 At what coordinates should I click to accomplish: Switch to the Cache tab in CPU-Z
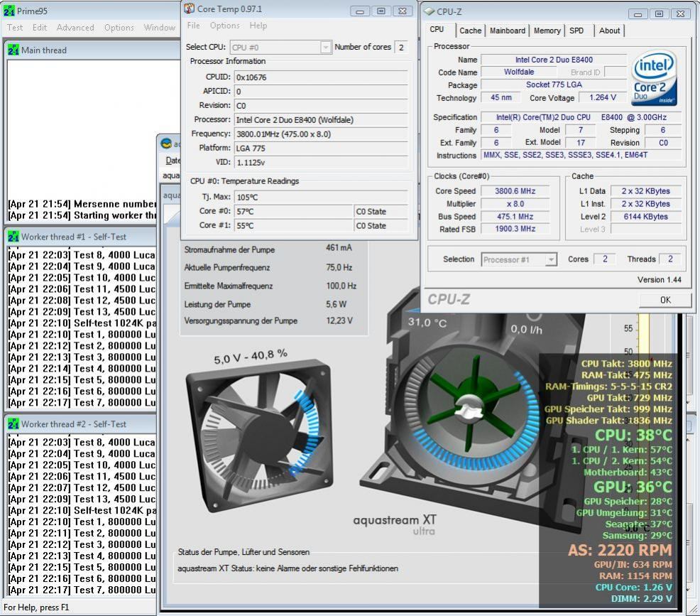[x=470, y=31]
